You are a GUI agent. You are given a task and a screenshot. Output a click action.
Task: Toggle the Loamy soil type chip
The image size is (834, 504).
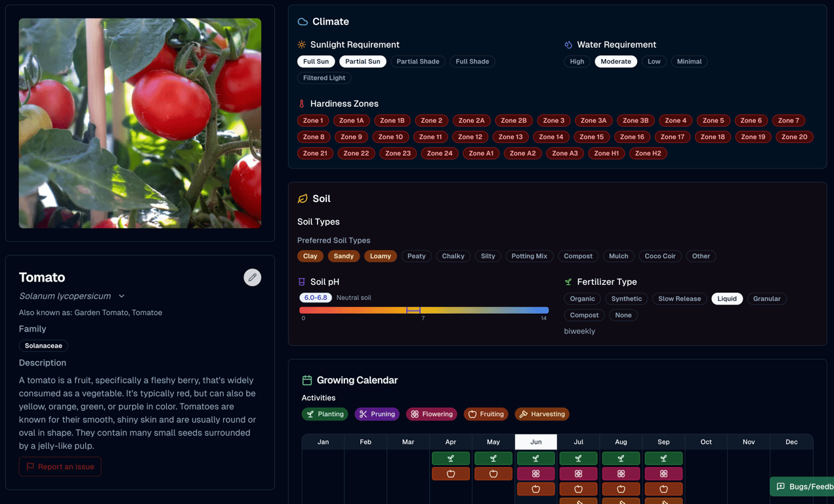click(x=381, y=256)
